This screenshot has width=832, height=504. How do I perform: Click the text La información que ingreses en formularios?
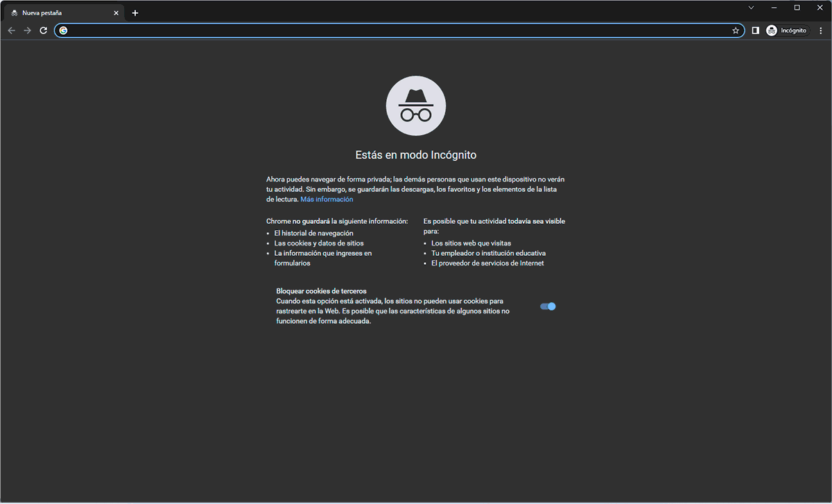pos(323,259)
